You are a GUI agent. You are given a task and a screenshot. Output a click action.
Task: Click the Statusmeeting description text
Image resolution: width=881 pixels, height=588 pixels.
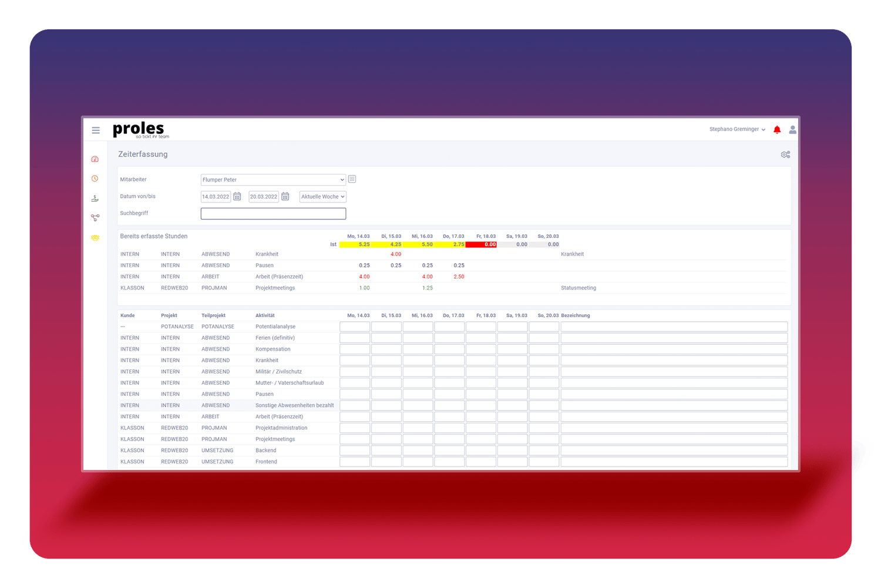coord(579,288)
